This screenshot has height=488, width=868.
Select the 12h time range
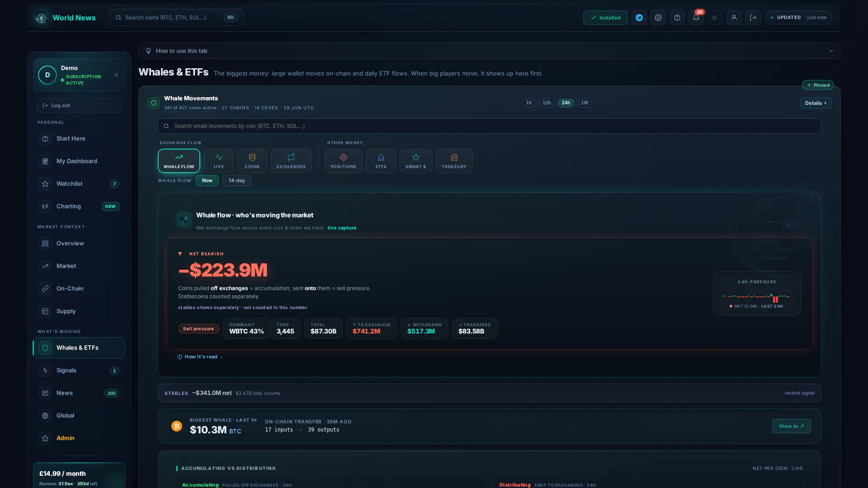(x=547, y=103)
